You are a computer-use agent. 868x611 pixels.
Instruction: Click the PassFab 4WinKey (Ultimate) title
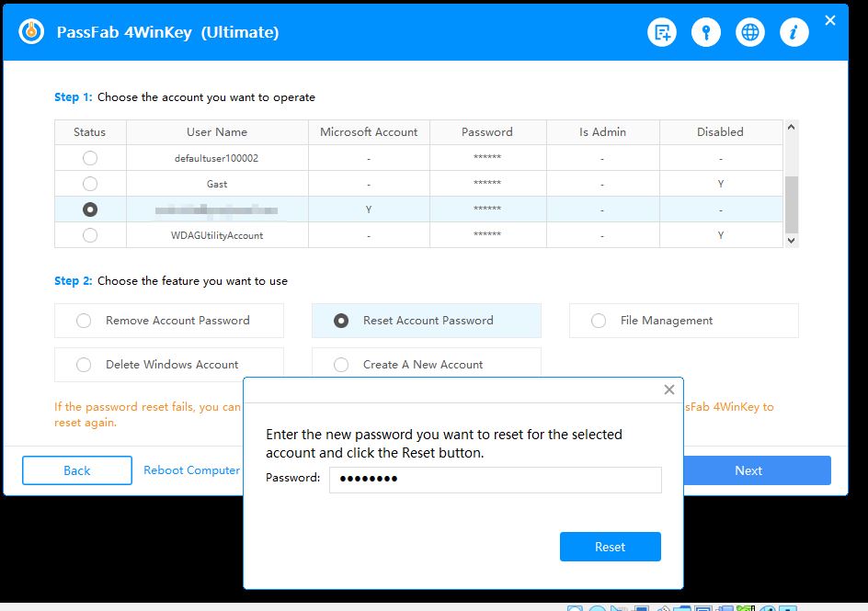(167, 32)
